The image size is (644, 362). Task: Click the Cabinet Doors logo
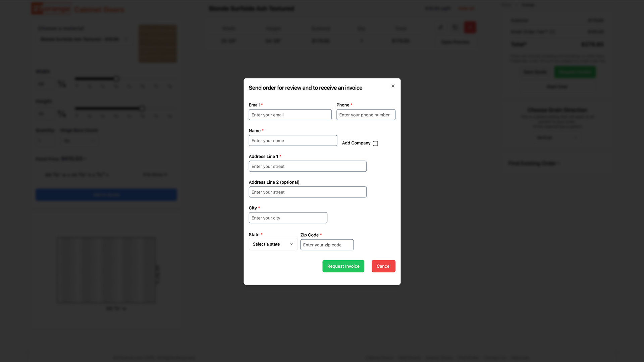point(77,9)
